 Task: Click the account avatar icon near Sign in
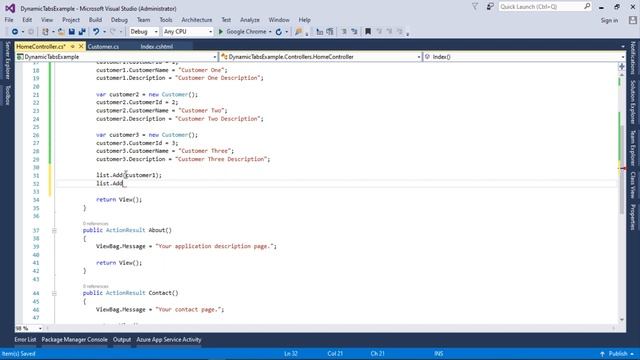pos(633,20)
